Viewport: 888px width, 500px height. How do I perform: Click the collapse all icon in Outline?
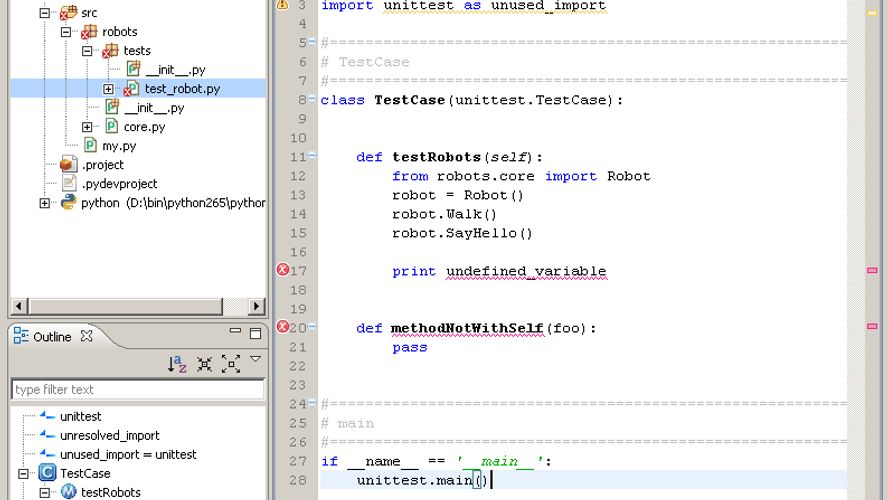[204, 365]
